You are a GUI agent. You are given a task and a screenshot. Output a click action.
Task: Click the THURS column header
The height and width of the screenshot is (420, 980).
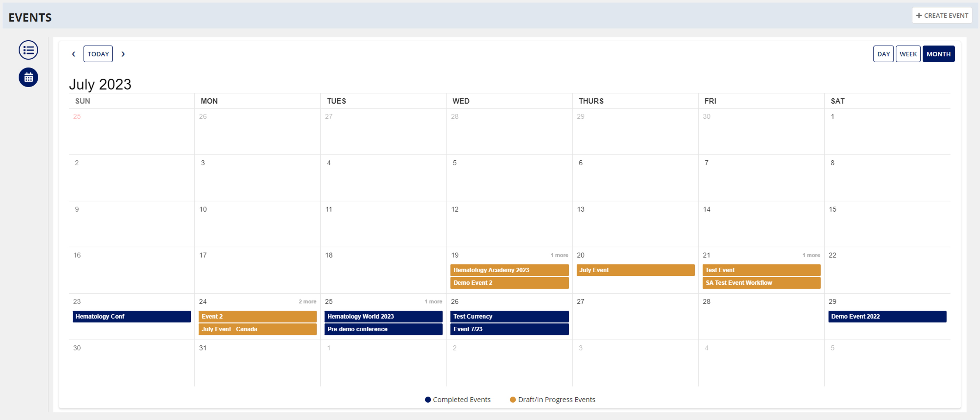[x=591, y=101]
